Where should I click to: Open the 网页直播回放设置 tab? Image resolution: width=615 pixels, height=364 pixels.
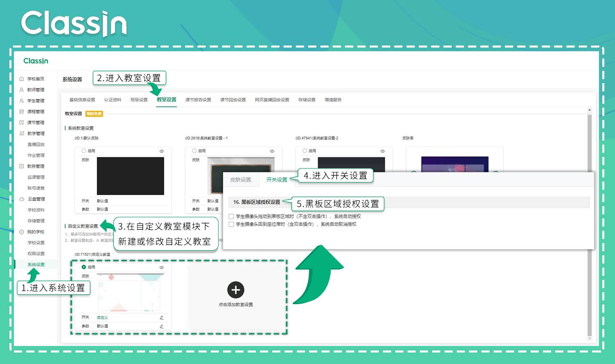click(x=272, y=100)
